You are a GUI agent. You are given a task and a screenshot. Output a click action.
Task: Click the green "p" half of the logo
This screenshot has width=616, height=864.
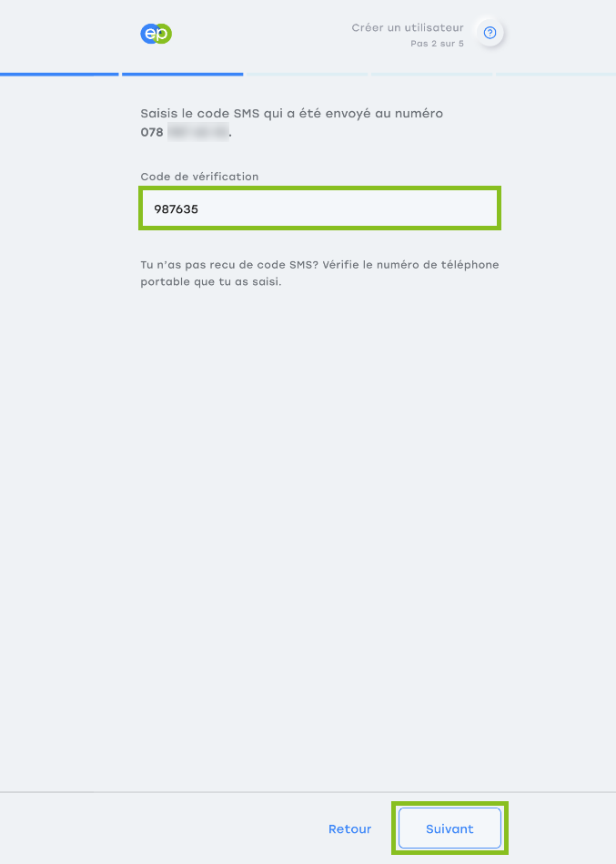tap(164, 35)
